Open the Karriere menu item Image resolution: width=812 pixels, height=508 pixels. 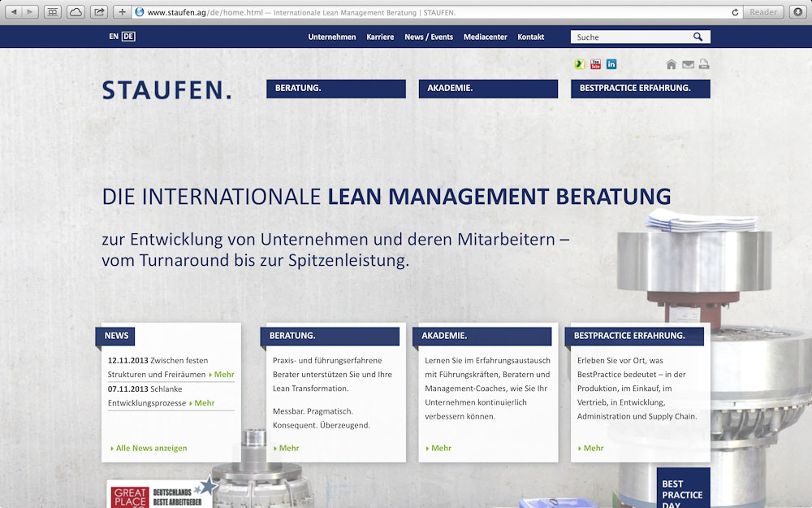pyautogui.click(x=380, y=37)
